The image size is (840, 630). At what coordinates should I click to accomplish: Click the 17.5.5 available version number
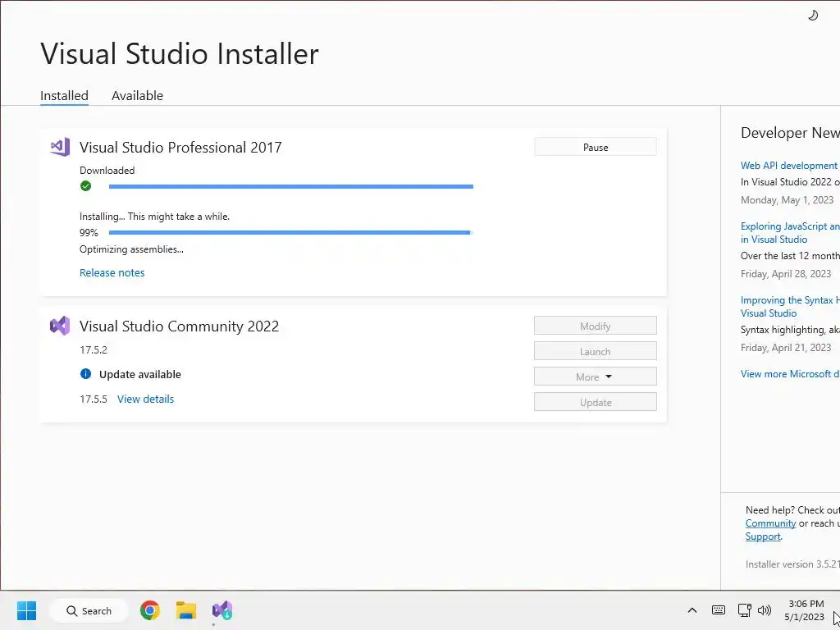click(94, 399)
